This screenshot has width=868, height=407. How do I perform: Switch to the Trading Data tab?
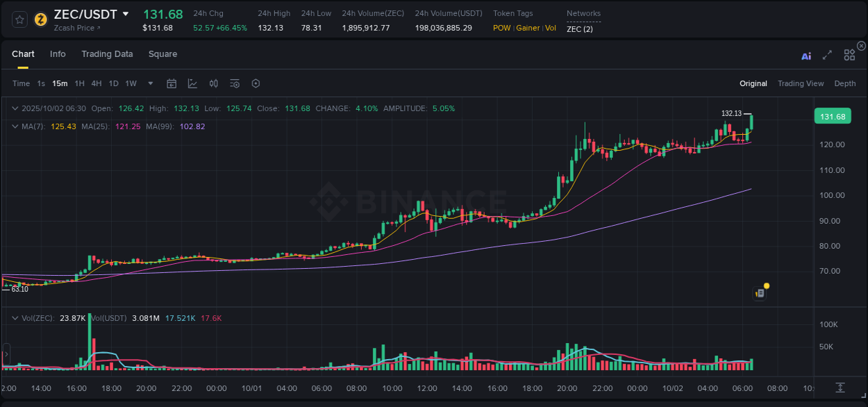point(107,53)
